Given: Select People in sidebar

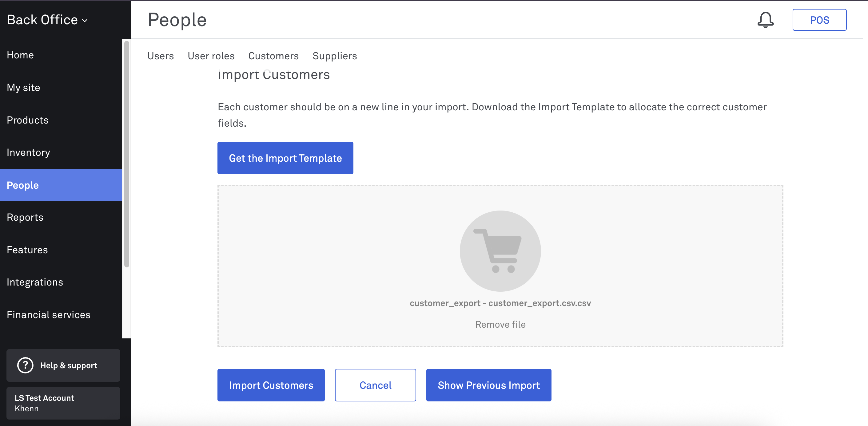Looking at the screenshot, I should [x=61, y=185].
